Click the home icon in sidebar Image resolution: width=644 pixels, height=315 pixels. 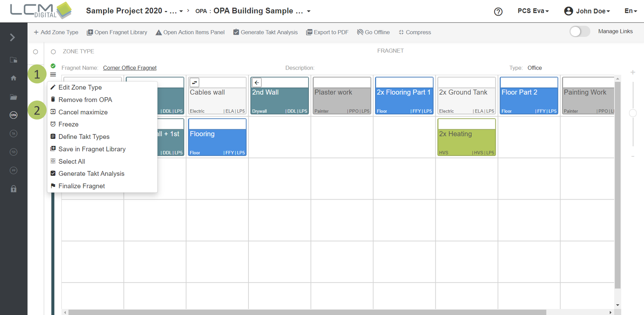click(13, 78)
